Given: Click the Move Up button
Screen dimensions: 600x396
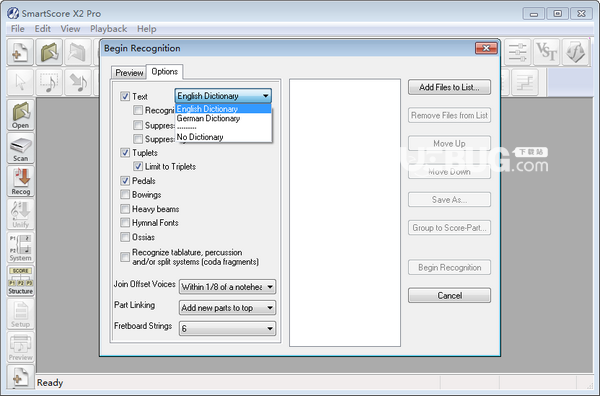Looking at the screenshot, I should tap(449, 143).
